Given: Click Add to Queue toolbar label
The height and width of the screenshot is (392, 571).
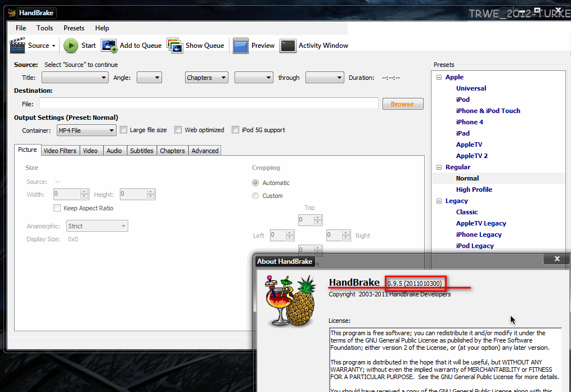Looking at the screenshot, I should point(141,46).
